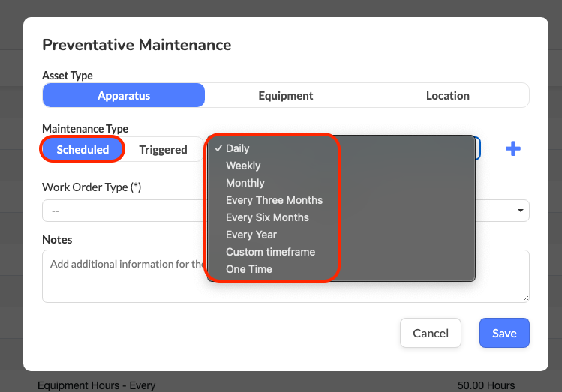562x392 pixels.
Task: Select the Scheduled maintenance type
Action: click(x=83, y=149)
